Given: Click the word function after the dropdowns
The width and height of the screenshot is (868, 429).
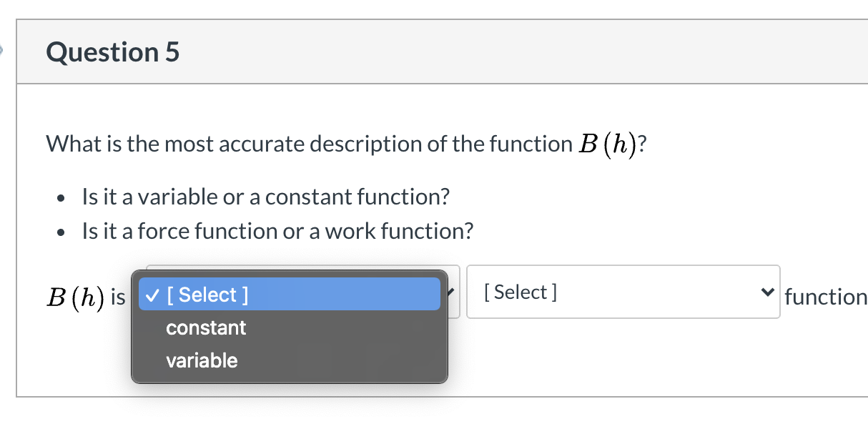Looking at the screenshot, I should click(826, 296).
